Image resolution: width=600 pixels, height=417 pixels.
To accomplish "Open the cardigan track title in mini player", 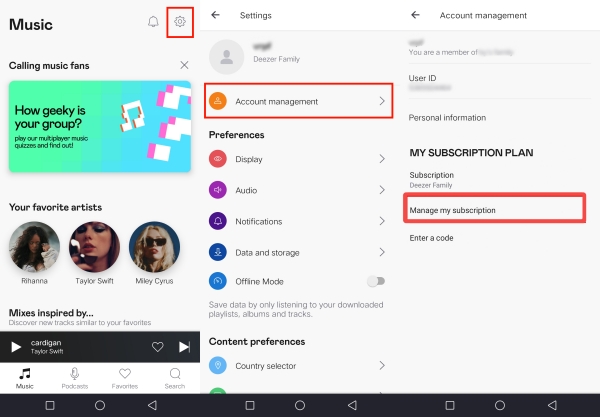I will point(46,343).
